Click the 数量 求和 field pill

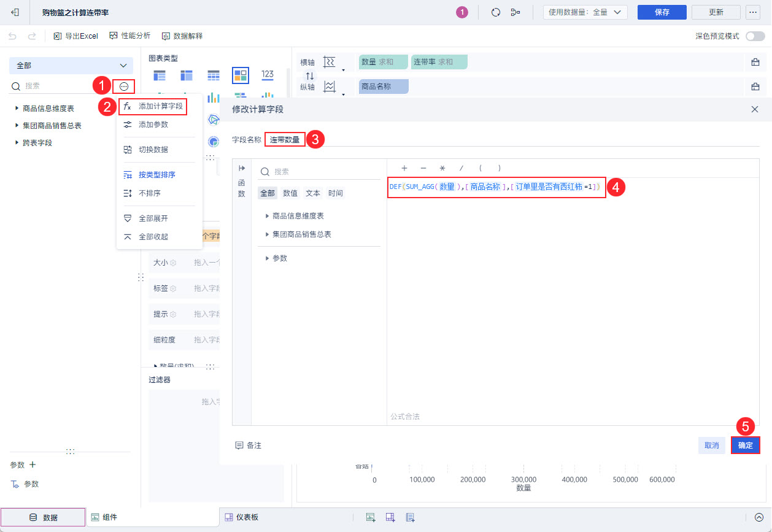(x=384, y=62)
